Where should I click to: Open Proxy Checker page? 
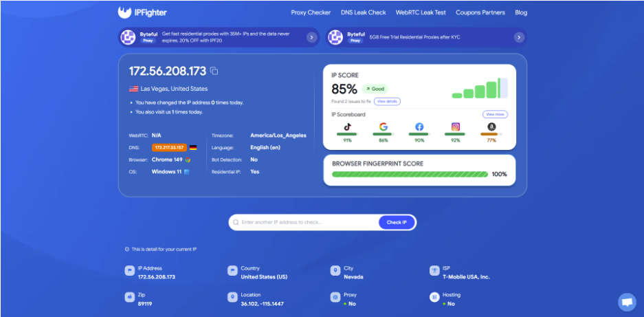311,13
